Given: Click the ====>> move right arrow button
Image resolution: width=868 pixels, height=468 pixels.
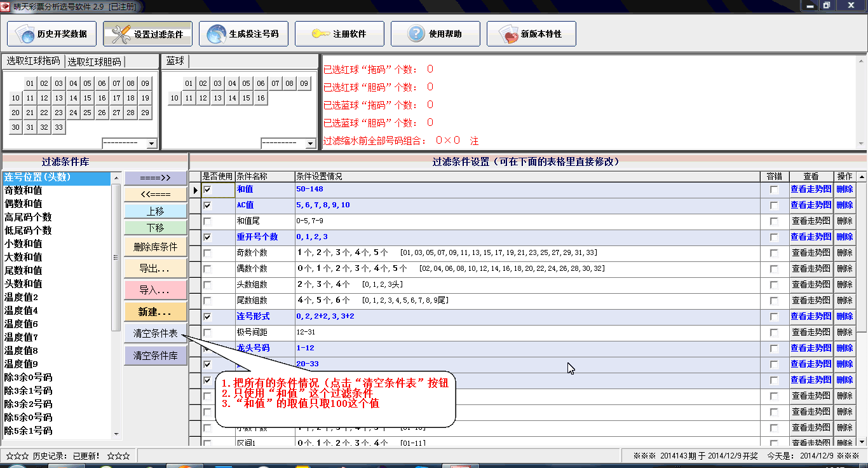Looking at the screenshot, I should pyautogui.click(x=156, y=178).
